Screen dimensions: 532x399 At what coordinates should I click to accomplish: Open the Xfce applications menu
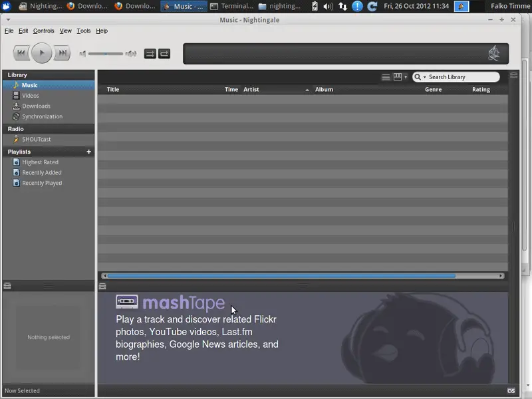7,6
